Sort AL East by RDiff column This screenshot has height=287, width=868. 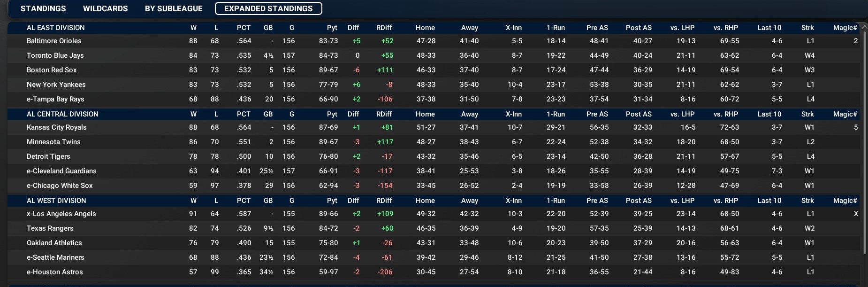pyautogui.click(x=384, y=28)
